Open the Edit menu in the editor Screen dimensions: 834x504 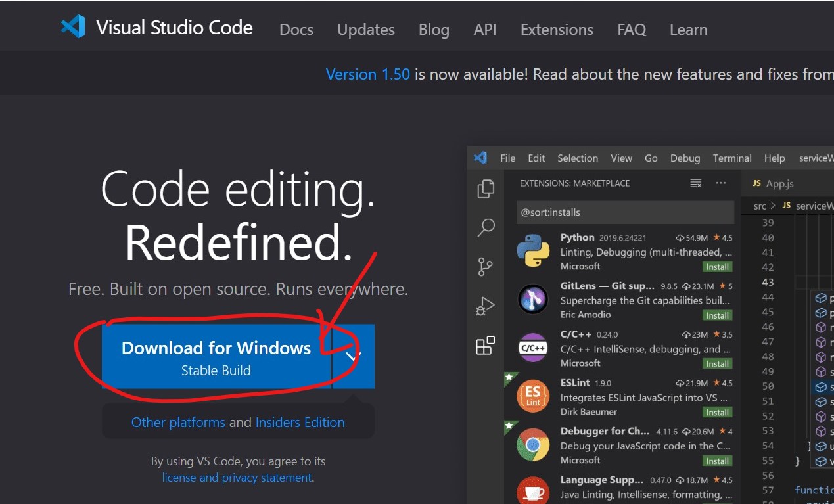coord(536,158)
